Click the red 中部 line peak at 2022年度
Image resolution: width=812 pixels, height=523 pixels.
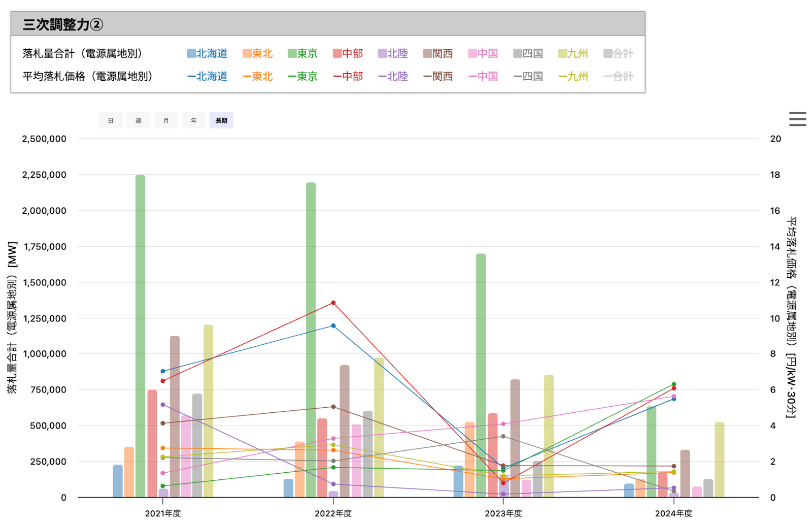(333, 303)
